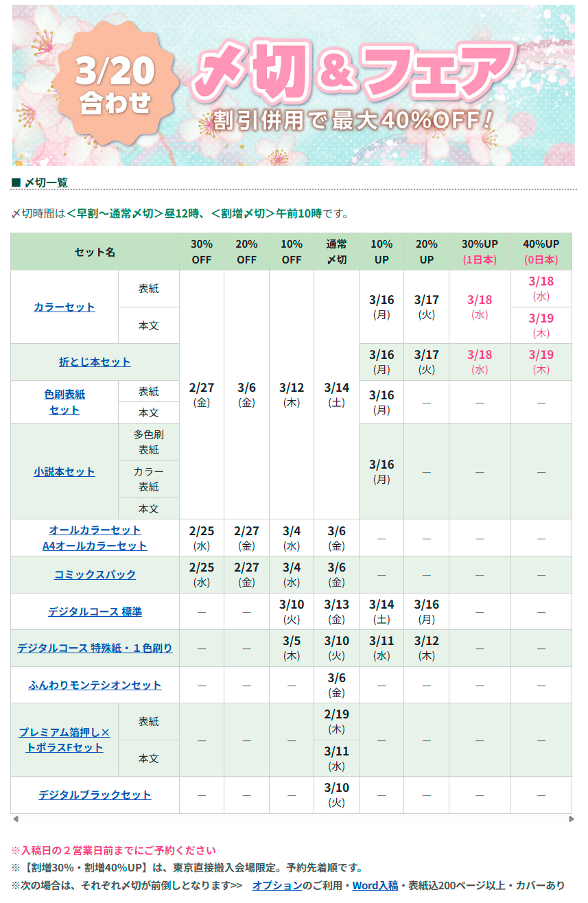Image resolution: width=588 pixels, height=903 pixels.
Task: Open デジタルコース 特殊紙・1色刷り link
Action: [95, 648]
